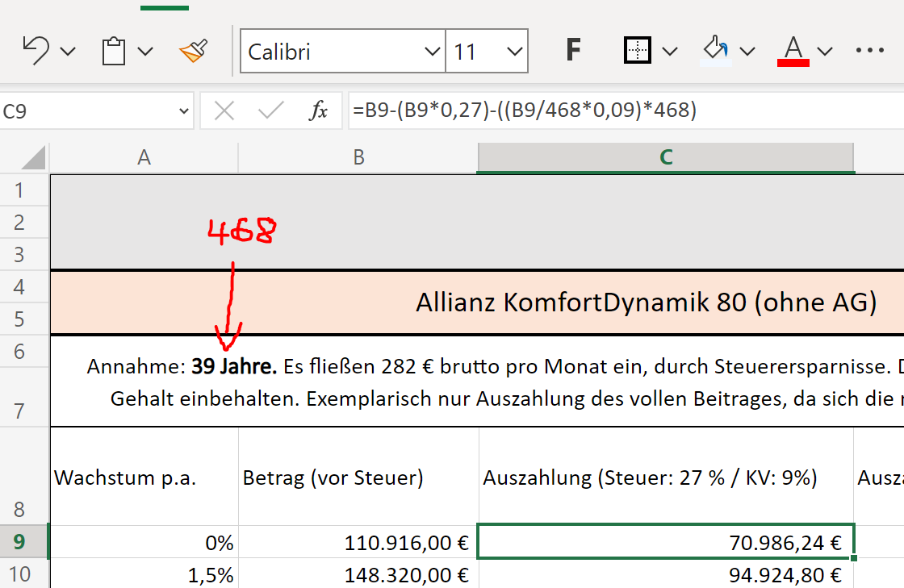Open Insert Function via the fx icon
The width and height of the screenshot is (904, 588).
click(318, 110)
